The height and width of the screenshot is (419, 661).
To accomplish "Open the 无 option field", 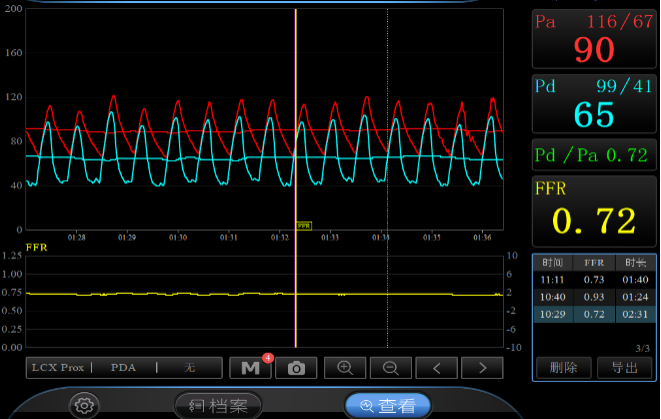I will point(189,367).
